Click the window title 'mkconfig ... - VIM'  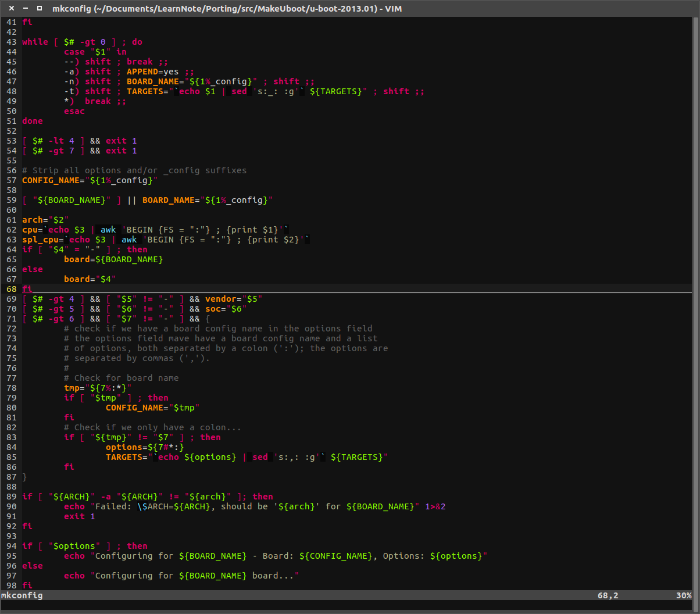coord(227,9)
